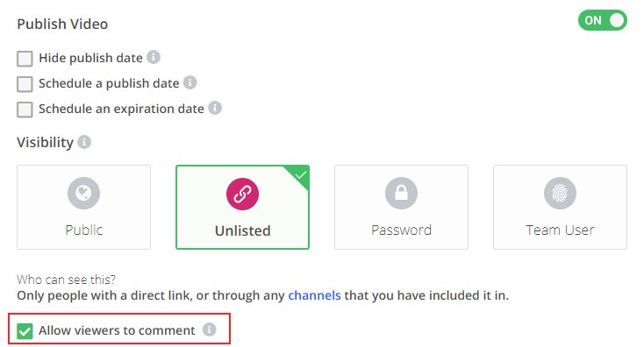Image resolution: width=644 pixels, height=347 pixels.
Task: Click the green checkmark corner on Unlisted card
Action: click(x=301, y=174)
